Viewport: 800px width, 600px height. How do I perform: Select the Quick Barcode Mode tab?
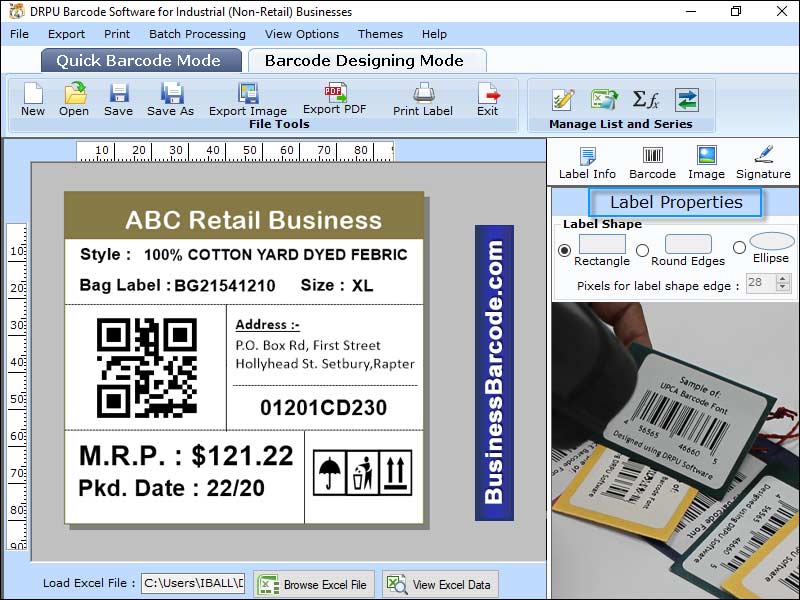(141, 60)
